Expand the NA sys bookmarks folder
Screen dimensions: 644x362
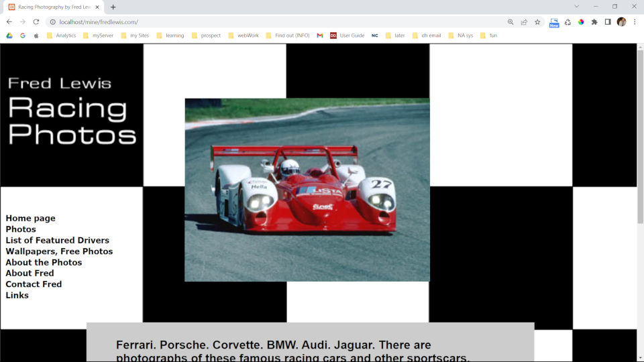click(461, 36)
